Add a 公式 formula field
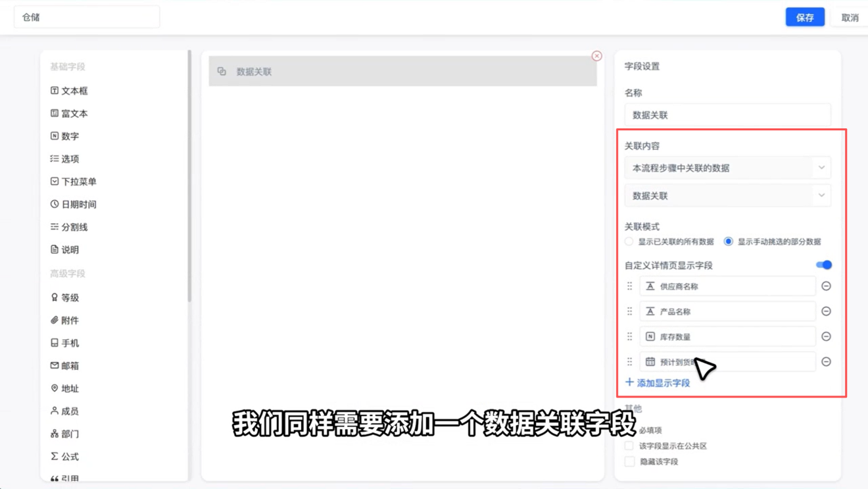The width and height of the screenshot is (868, 489). tap(64, 457)
